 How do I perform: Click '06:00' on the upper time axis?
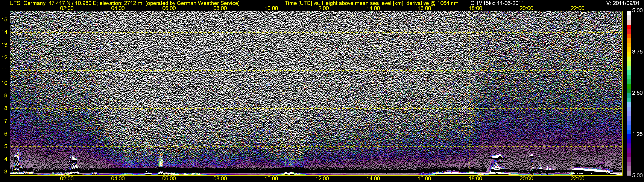(x=169, y=8)
